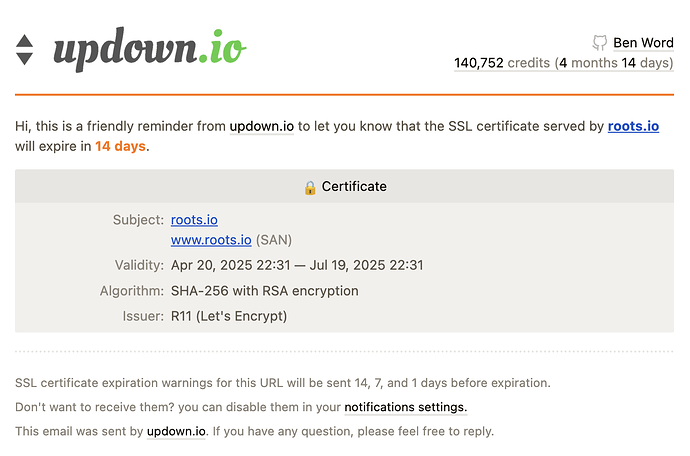690x456 pixels.
Task: Open the updown.io wordmark logo
Action: tap(150, 49)
